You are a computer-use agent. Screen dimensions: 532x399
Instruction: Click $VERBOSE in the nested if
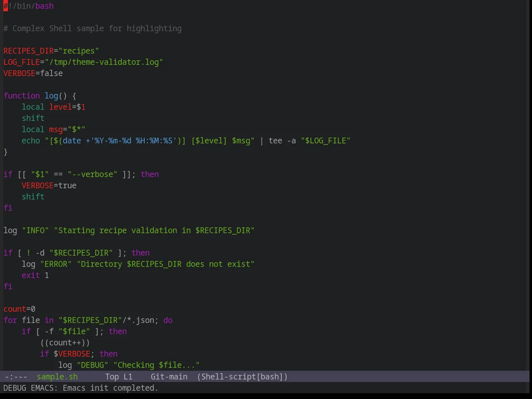[72, 354]
